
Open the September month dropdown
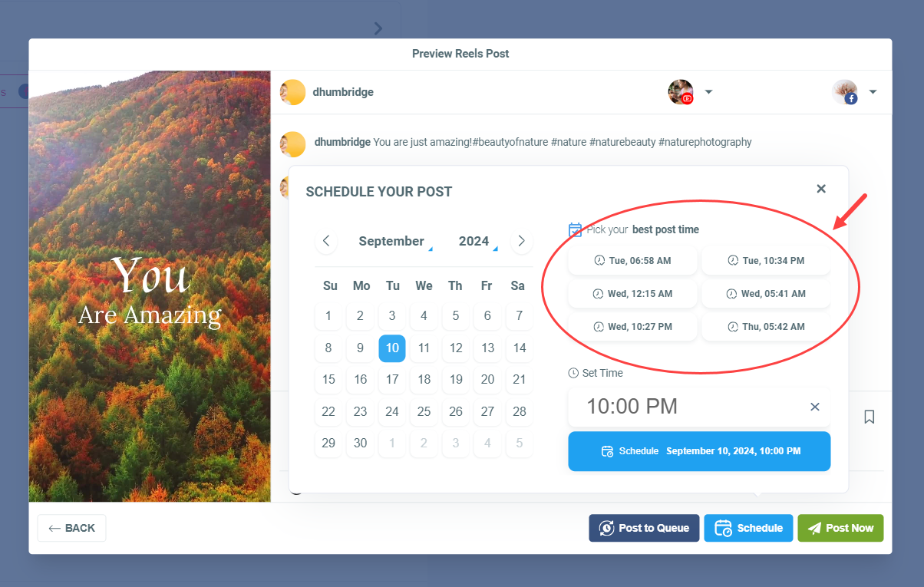tap(395, 241)
